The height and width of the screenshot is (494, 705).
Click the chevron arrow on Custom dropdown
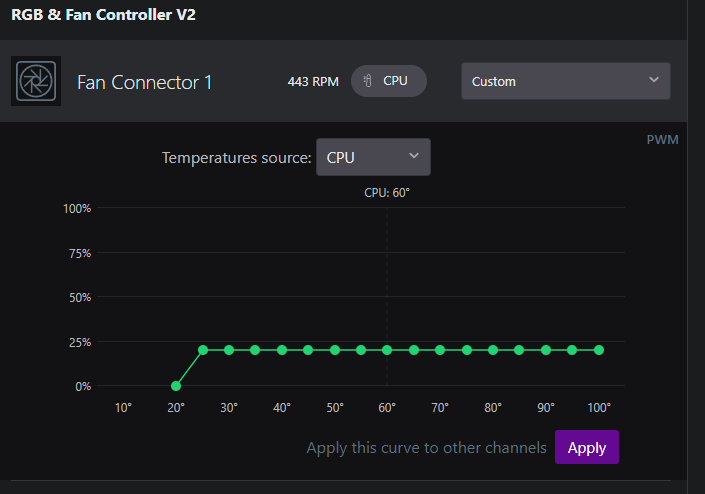pyautogui.click(x=654, y=80)
